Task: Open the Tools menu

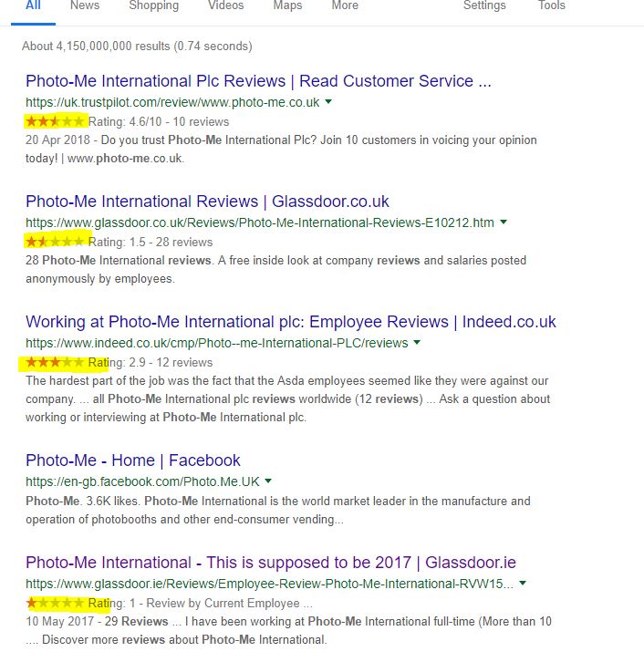Action: click(552, 5)
